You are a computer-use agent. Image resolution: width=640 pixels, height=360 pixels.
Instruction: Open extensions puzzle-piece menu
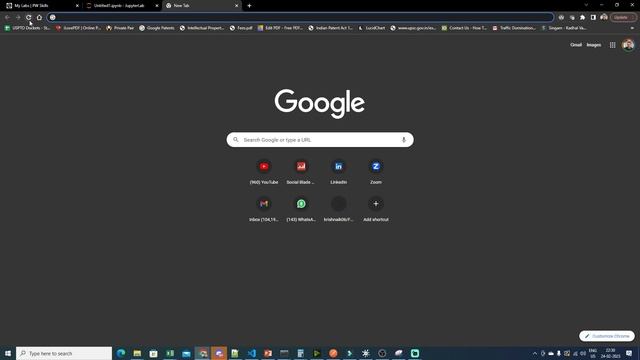click(582, 17)
